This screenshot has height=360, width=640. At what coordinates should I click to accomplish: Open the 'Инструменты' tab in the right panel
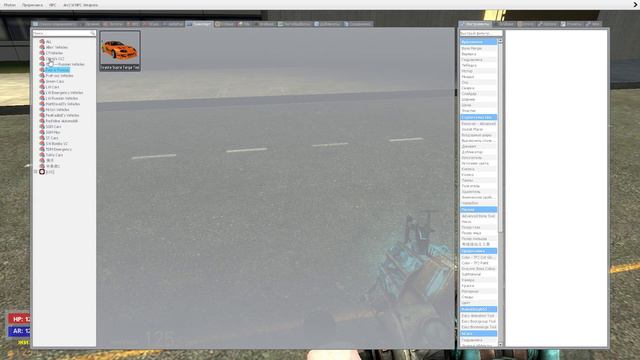pyautogui.click(x=476, y=24)
